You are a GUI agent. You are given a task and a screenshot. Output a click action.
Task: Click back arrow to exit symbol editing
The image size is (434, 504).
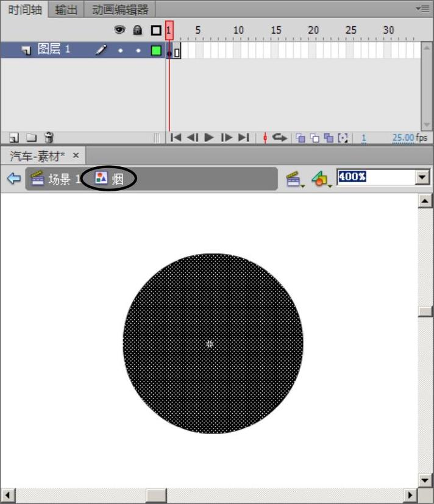point(14,178)
